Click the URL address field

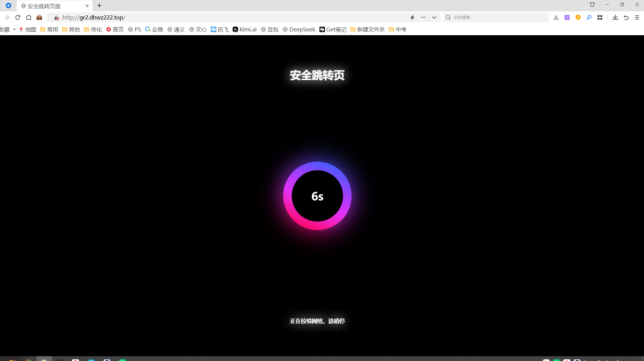[232, 17]
